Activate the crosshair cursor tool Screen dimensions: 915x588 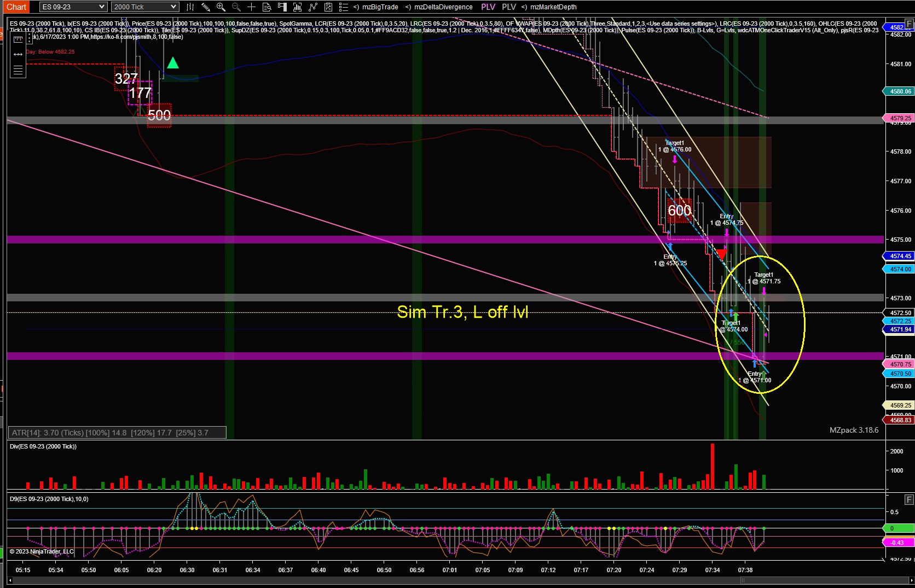pyautogui.click(x=251, y=7)
